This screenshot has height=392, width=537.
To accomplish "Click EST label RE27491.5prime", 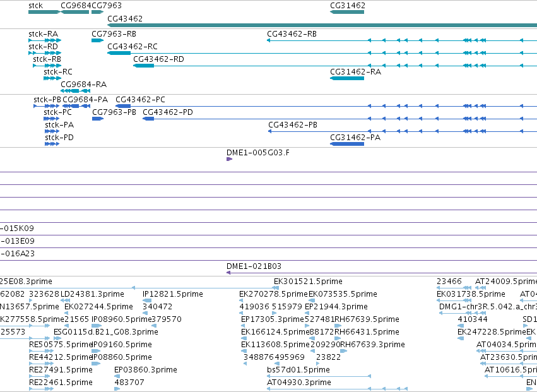I will [x=61, y=371].
